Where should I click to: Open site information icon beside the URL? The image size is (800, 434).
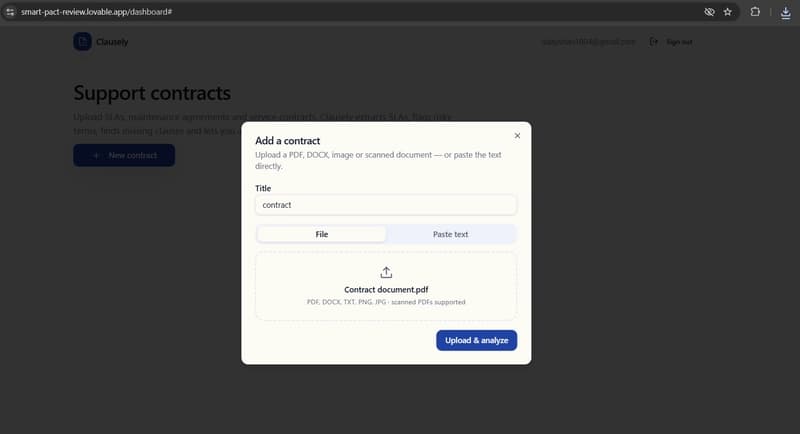point(10,12)
